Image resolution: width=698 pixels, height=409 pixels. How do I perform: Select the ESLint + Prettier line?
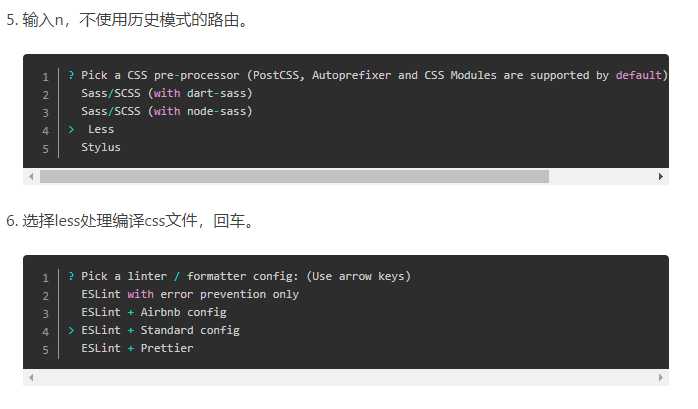(x=137, y=348)
